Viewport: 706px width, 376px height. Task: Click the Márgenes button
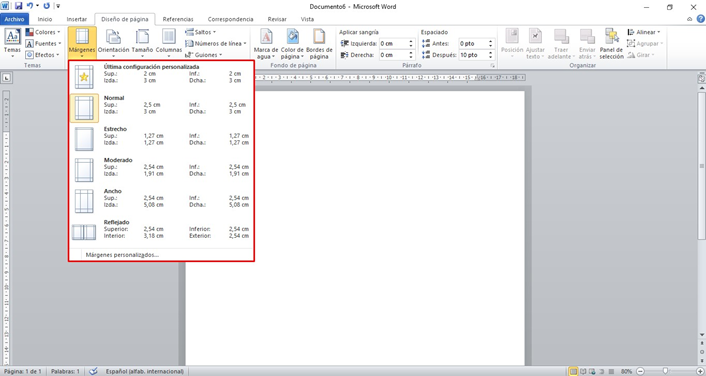82,43
